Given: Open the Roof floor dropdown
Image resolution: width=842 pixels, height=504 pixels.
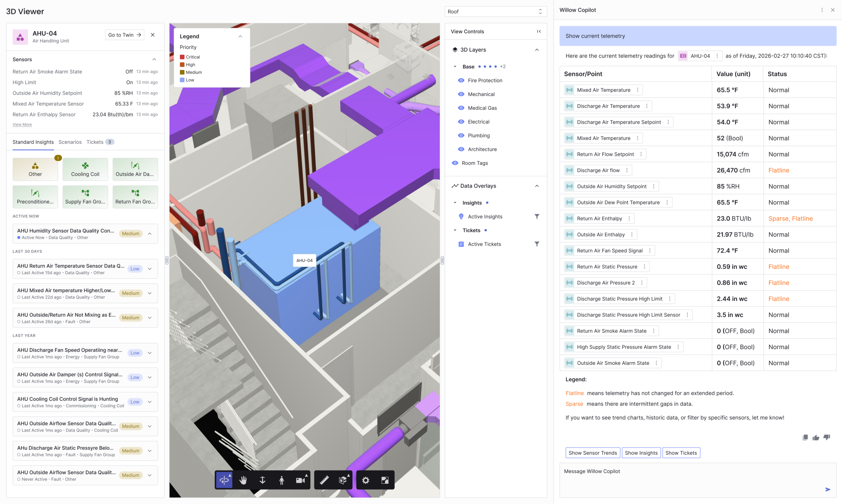Looking at the screenshot, I should pyautogui.click(x=495, y=11).
